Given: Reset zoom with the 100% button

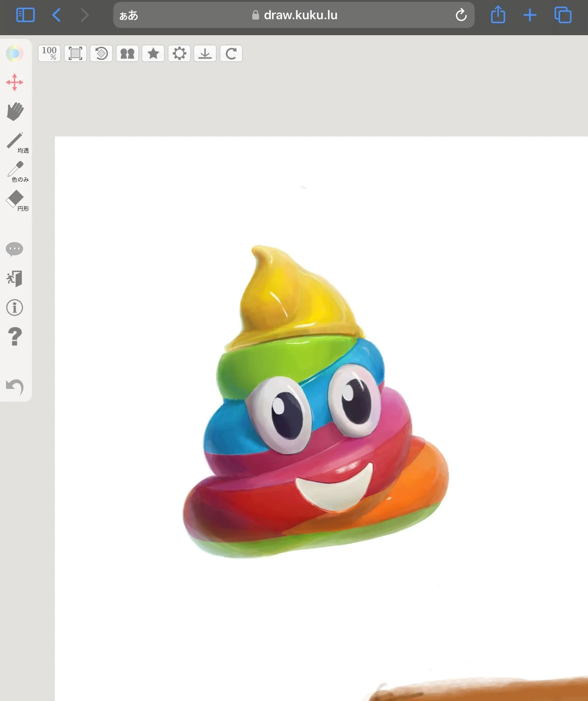Looking at the screenshot, I should [49, 53].
